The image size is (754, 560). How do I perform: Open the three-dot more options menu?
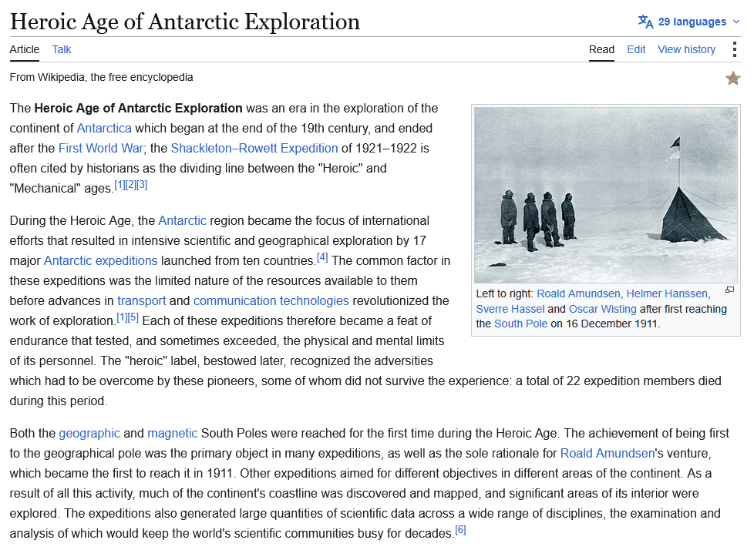734,49
